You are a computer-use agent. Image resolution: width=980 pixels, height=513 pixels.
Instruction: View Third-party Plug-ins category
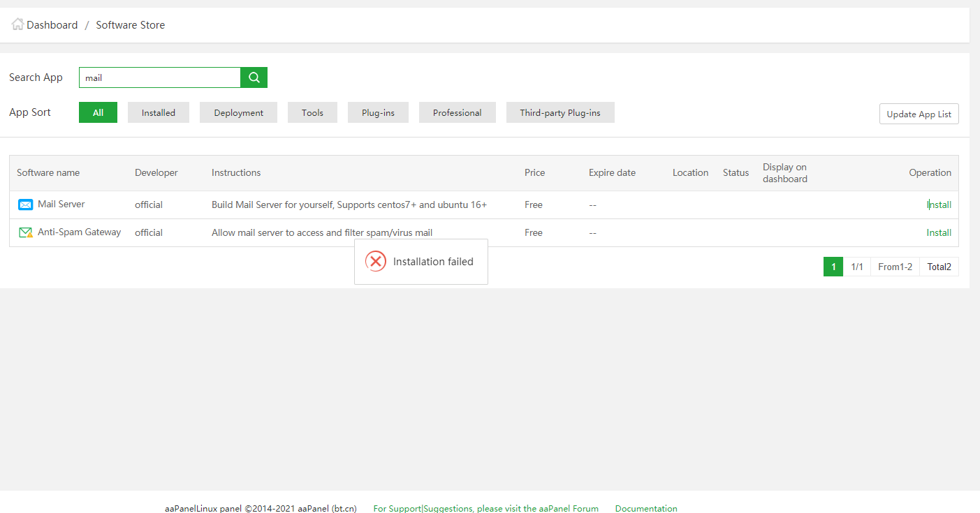tap(560, 112)
